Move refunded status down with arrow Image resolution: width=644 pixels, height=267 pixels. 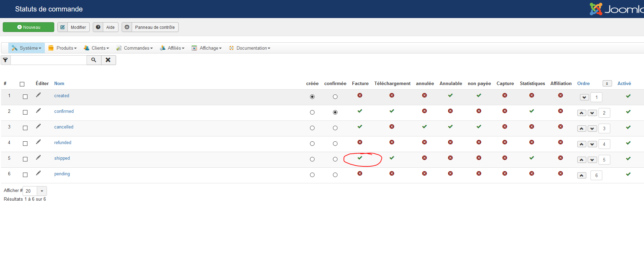tap(592, 144)
